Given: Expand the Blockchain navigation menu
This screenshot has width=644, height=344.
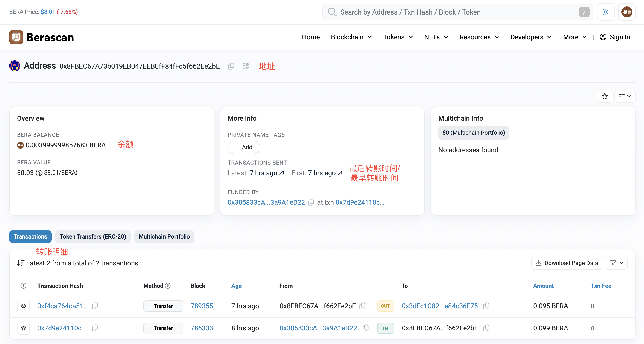Looking at the screenshot, I should 351,37.
